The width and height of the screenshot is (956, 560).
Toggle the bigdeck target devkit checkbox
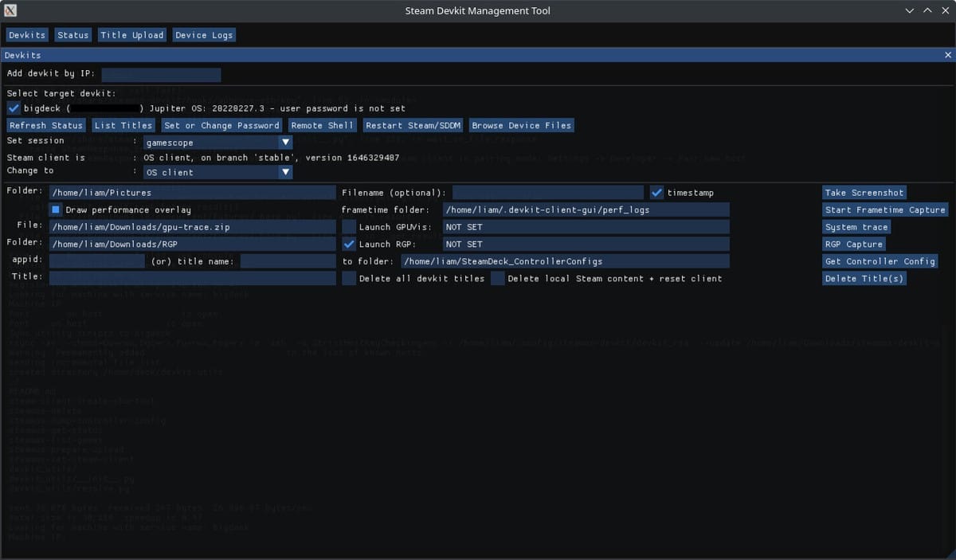point(14,108)
